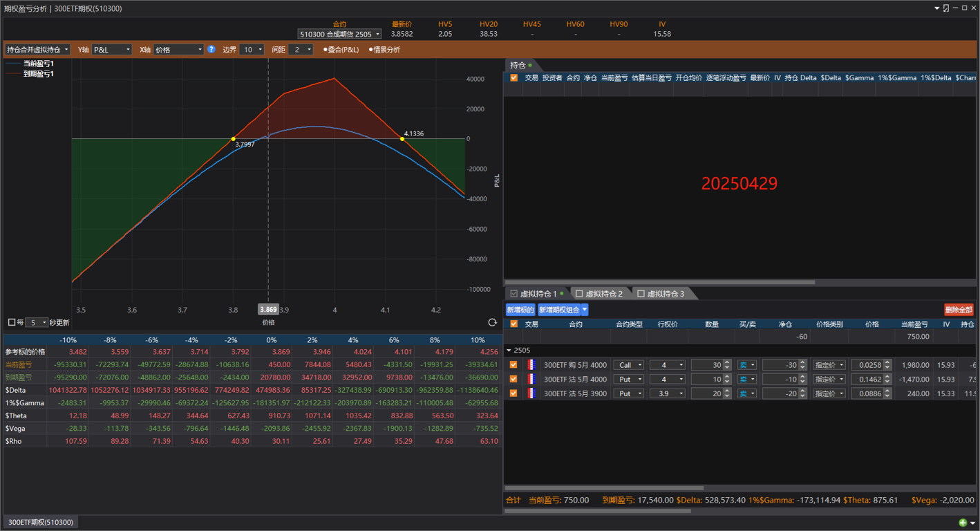Collapse the 2505 expiry group
Image resolution: width=980 pixels, height=531 pixels.
509,351
